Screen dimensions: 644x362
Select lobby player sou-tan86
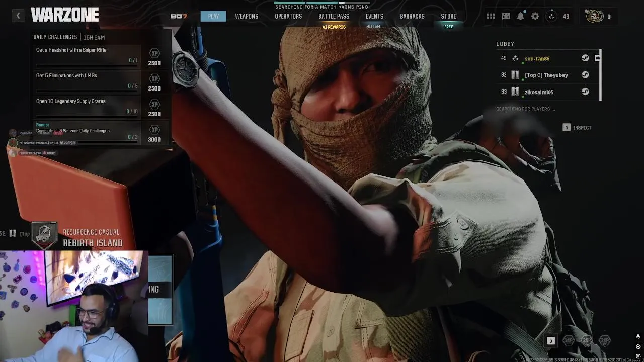(537, 59)
